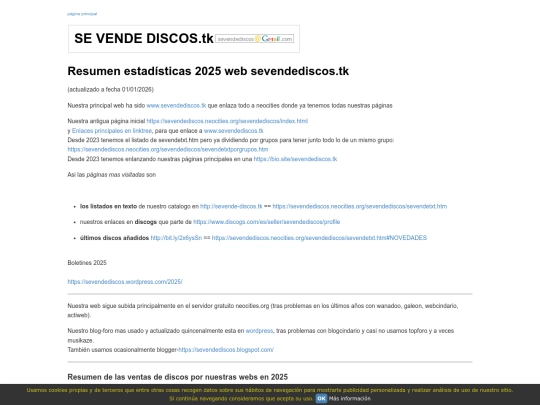Click the Gmail email address image
Image resolution: width=540 pixels, height=405 pixels.
click(x=255, y=39)
